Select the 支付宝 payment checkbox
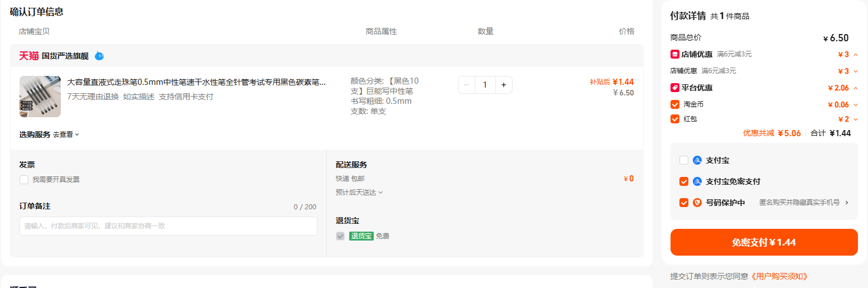 pyautogui.click(x=684, y=160)
